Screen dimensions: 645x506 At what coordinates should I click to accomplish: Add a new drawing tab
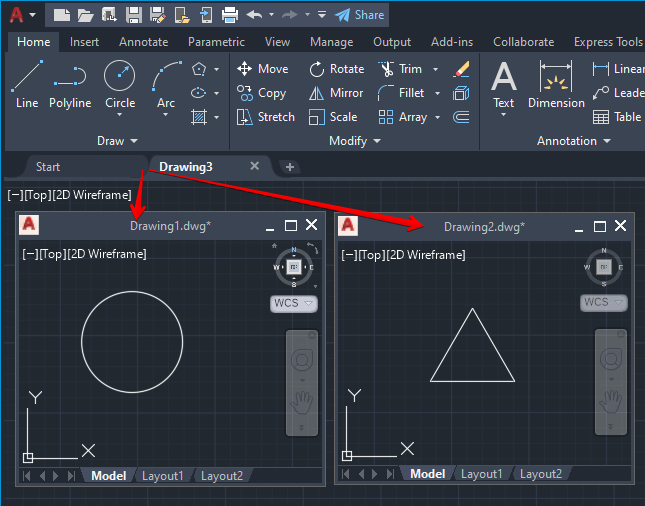[x=290, y=167]
